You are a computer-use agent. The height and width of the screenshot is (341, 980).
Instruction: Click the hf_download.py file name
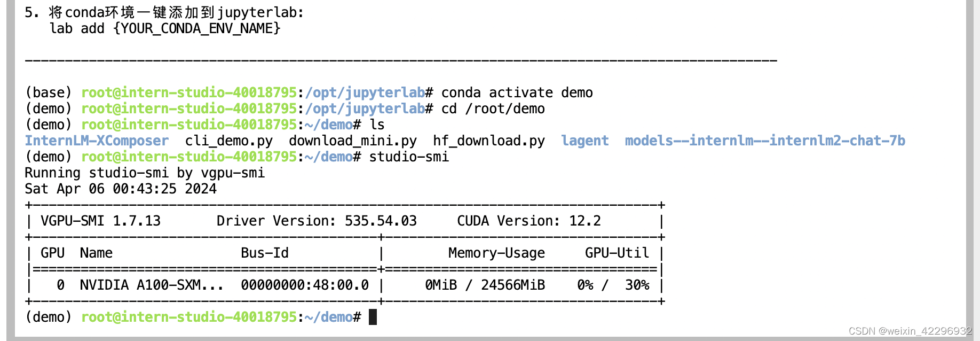tap(489, 141)
